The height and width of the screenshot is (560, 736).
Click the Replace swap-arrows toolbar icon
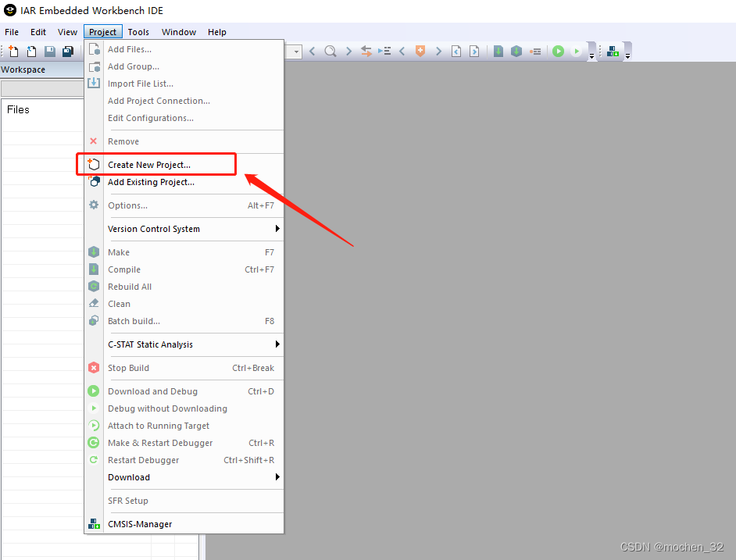pos(366,52)
